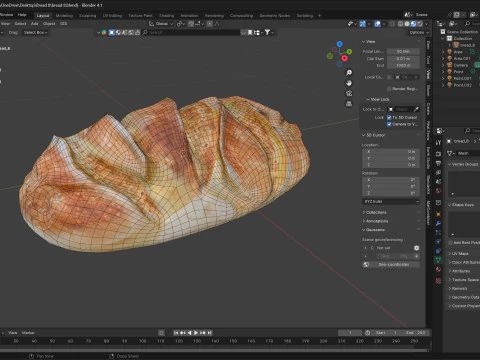The width and height of the screenshot is (480, 360).
Task: Open the Material properties red sphere tab
Action: pos(438,269)
